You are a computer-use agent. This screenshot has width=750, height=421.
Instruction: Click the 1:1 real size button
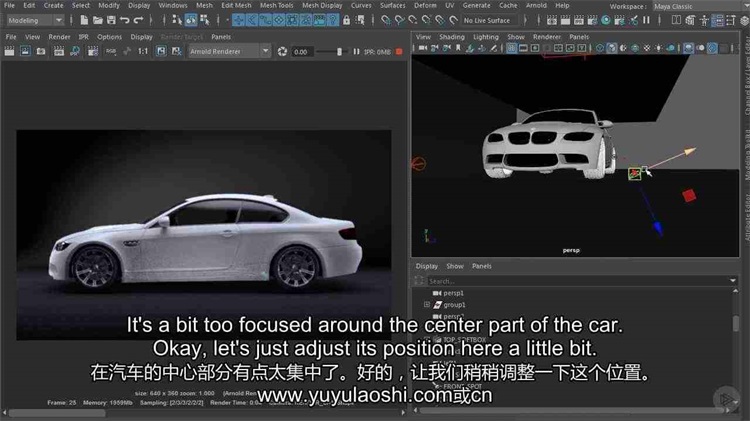tap(143, 51)
